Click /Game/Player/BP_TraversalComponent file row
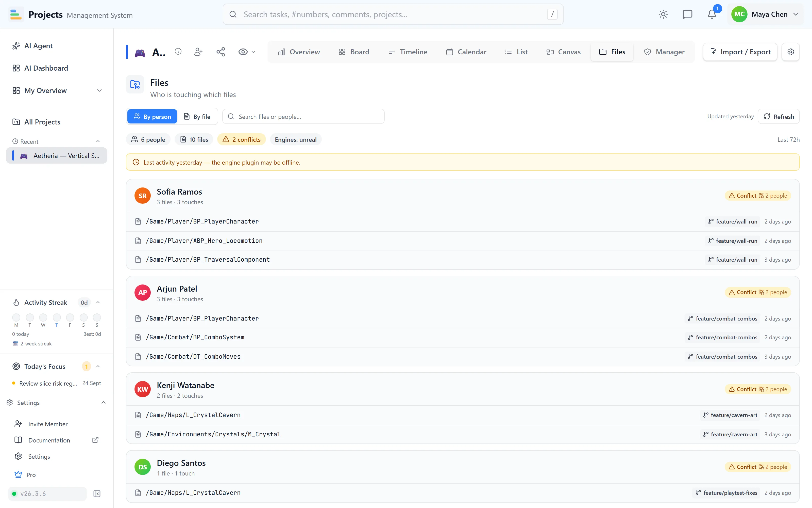The width and height of the screenshot is (812, 508). point(463,260)
